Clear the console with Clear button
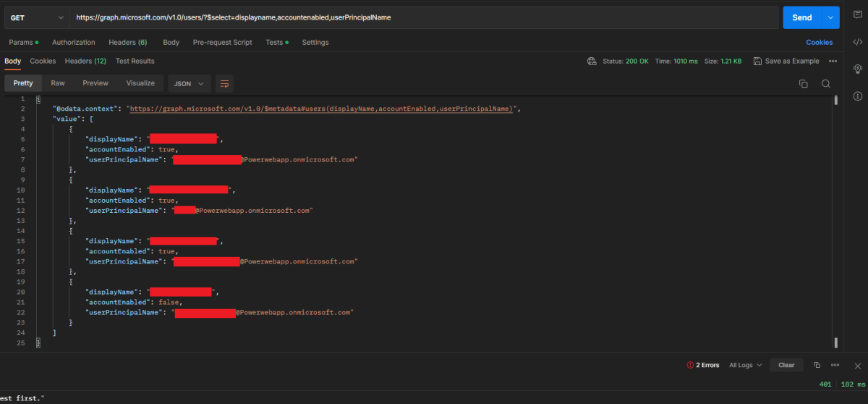868x404 pixels. click(786, 365)
